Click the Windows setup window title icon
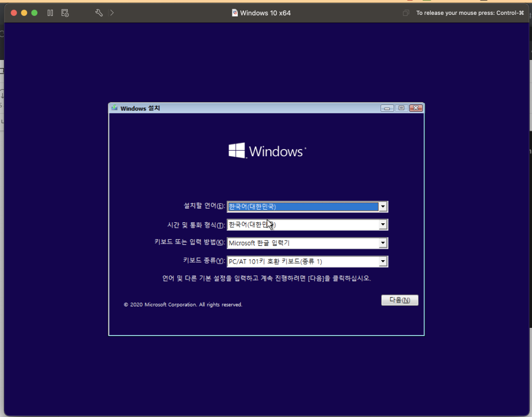 coord(115,108)
